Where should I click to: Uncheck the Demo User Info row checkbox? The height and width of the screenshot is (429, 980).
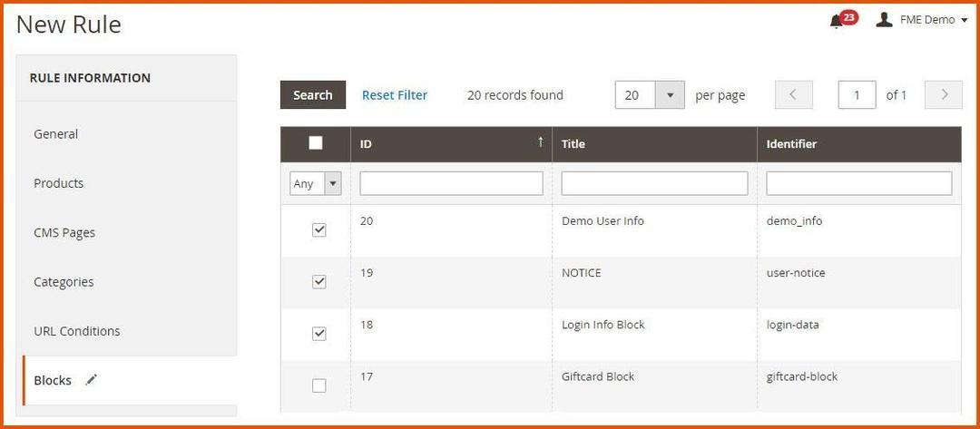tap(318, 230)
